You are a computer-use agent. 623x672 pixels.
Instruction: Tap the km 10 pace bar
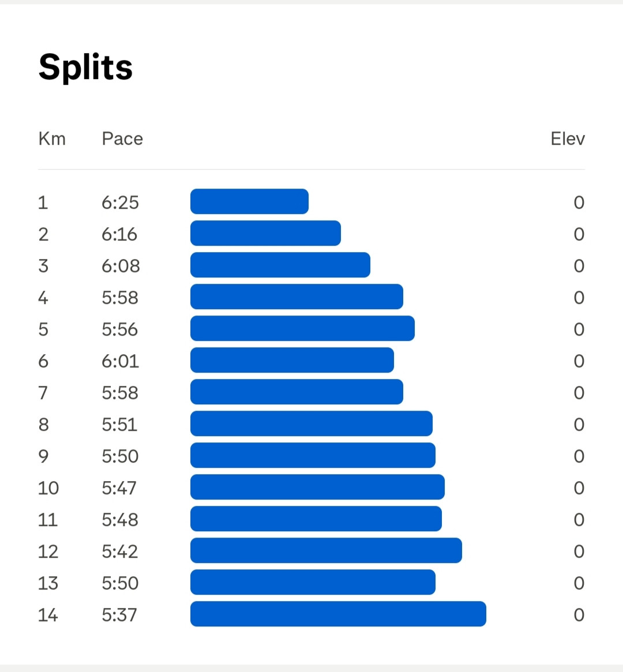click(x=317, y=487)
